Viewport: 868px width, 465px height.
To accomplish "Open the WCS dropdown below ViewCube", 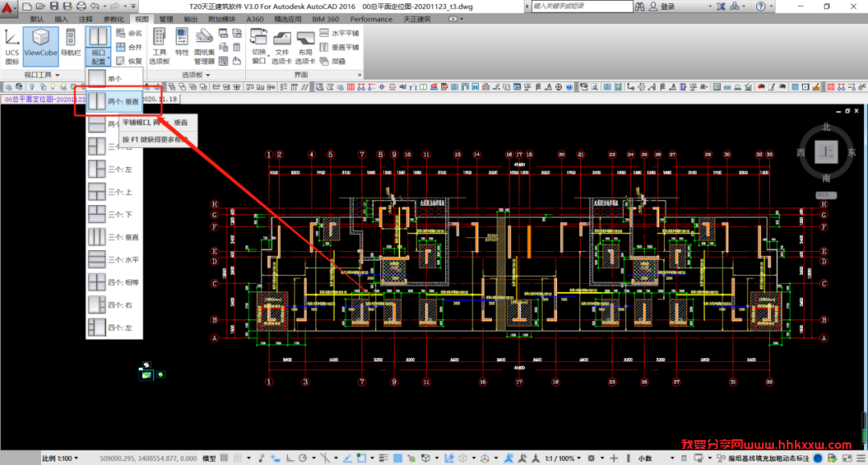I will (826, 195).
